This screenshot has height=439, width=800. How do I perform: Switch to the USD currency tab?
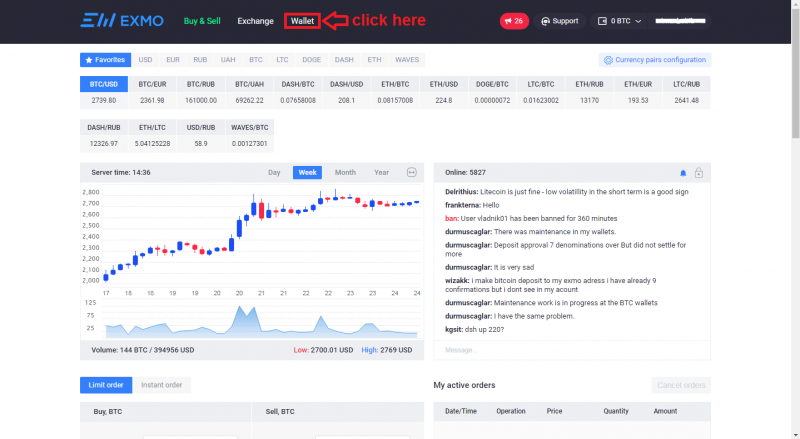[145, 60]
